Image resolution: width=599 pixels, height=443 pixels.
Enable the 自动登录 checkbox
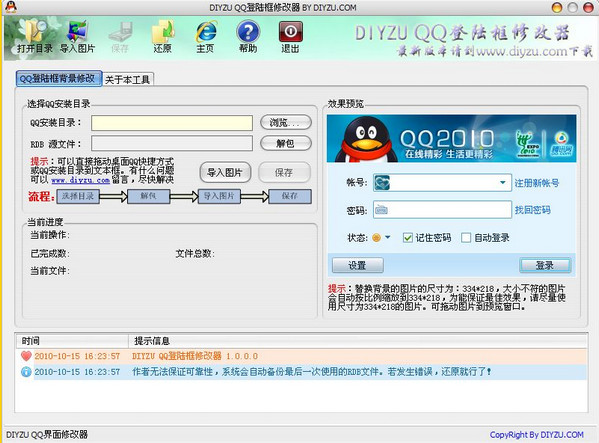(x=466, y=238)
